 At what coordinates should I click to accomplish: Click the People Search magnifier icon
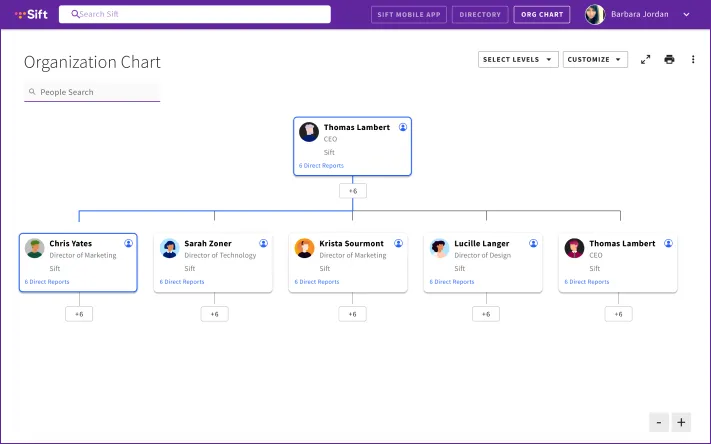pyautogui.click(x=32, y=92)
